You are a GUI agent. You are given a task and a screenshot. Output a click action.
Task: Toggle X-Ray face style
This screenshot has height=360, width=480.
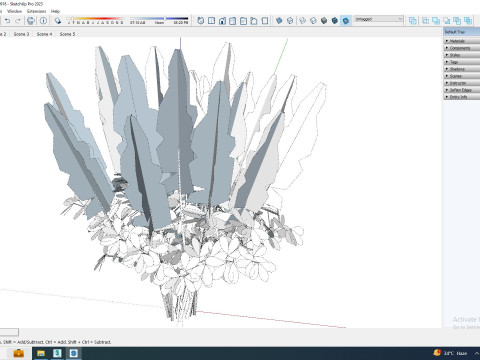point(279,21)
